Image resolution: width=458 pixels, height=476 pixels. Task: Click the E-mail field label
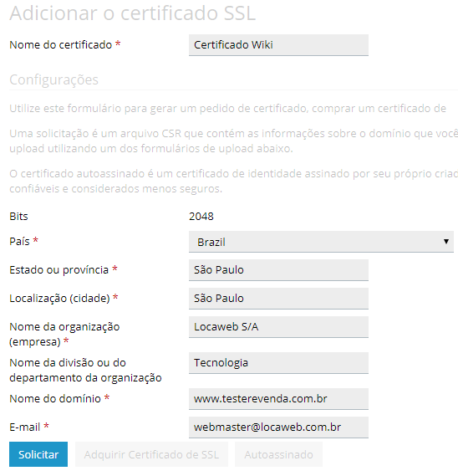point(24,427)
